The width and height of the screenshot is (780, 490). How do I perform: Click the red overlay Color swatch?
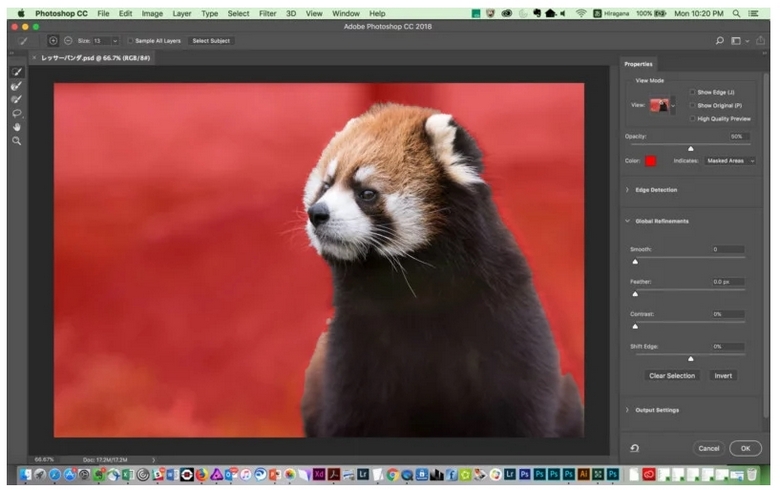point(650,160)
